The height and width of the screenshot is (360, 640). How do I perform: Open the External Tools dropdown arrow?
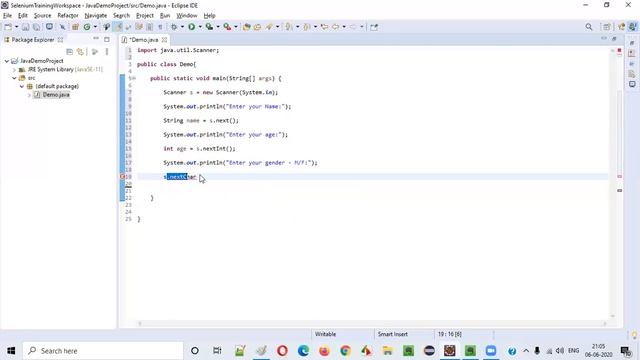click(236, 27)
